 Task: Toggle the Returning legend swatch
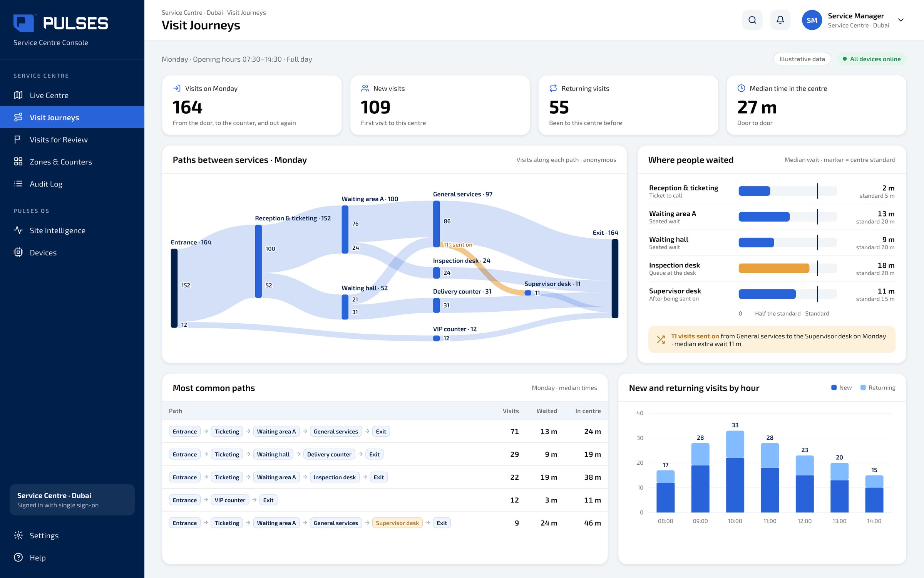point(863,388)
